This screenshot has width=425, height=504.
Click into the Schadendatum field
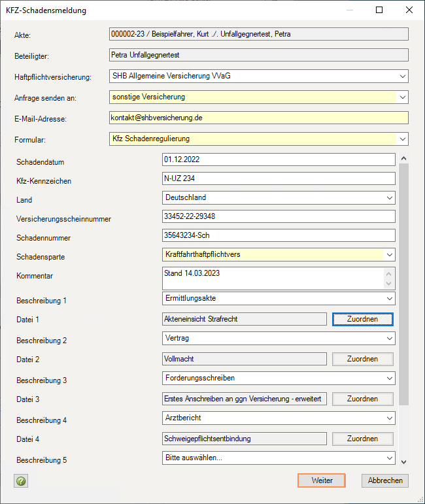point(279,160)
